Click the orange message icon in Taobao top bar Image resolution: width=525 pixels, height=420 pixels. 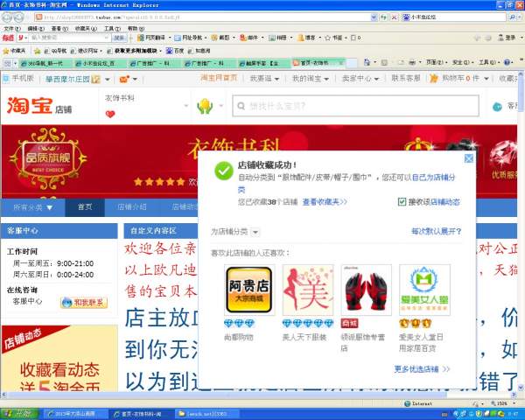point(124,79)
